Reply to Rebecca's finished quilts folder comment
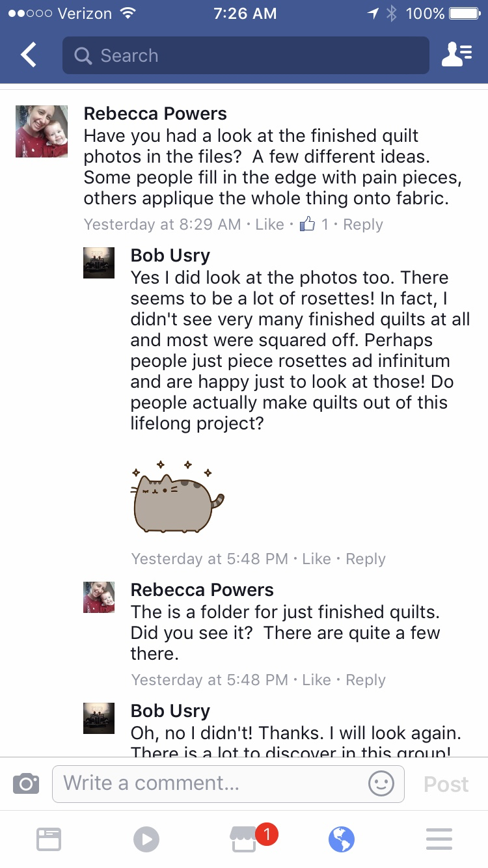The width and height of the screenshot is (488, 868). [x=366, y=680]
